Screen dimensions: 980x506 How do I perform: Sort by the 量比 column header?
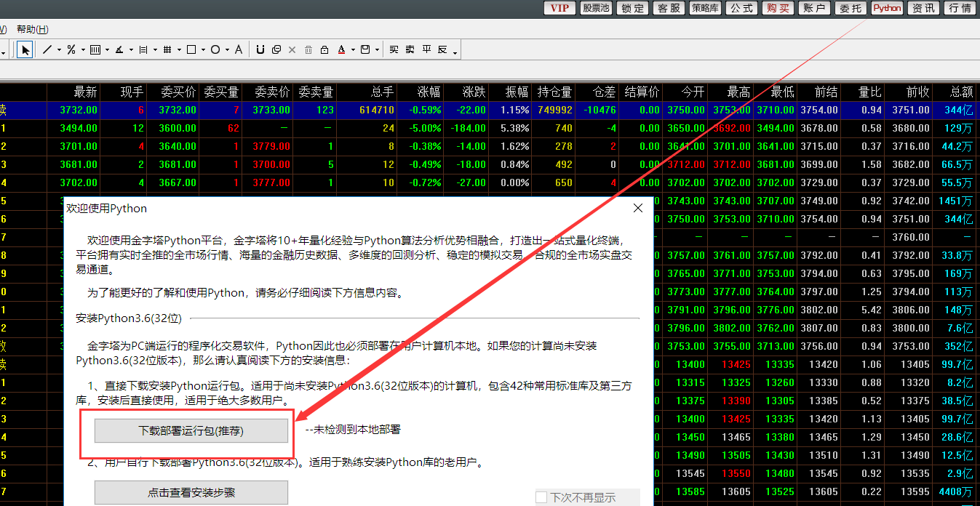pyautogui.click(x=869, y=92)
